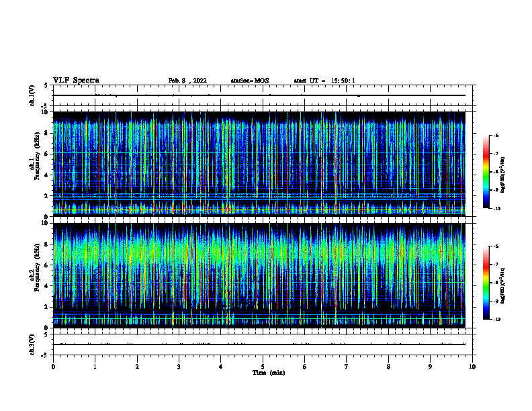Click the ch.2 spectrogram color scale bar
Image resolution: width=532 pixels, height=411 pixels.
click(486, 283)
